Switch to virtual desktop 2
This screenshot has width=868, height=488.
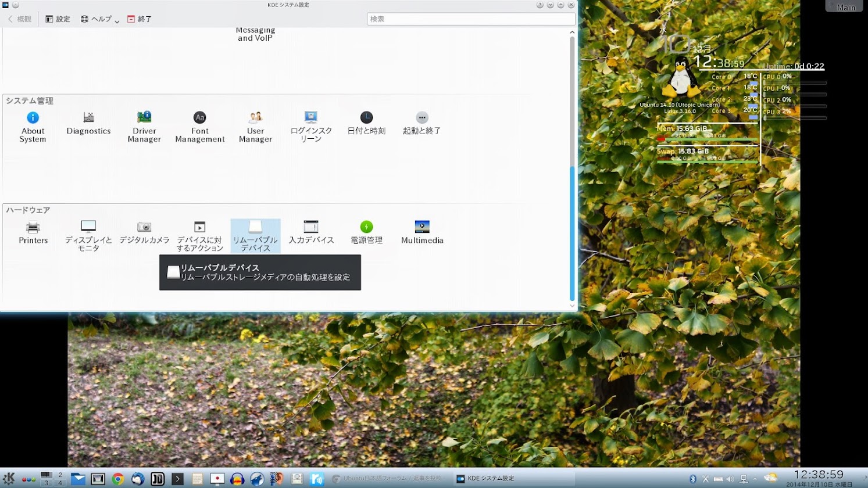60,475
